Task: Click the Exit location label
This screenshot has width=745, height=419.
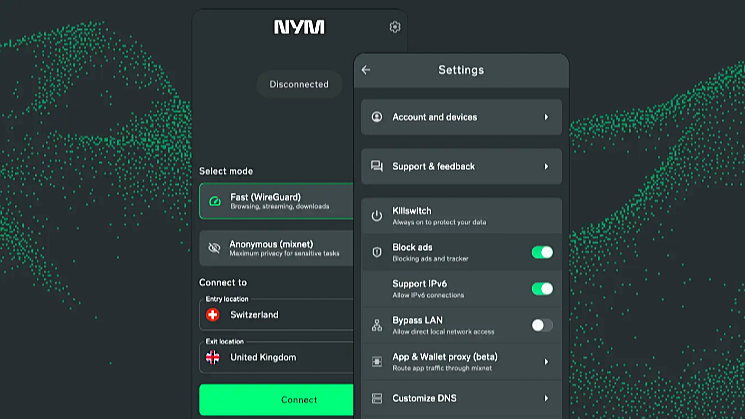Action: [224, 341]
